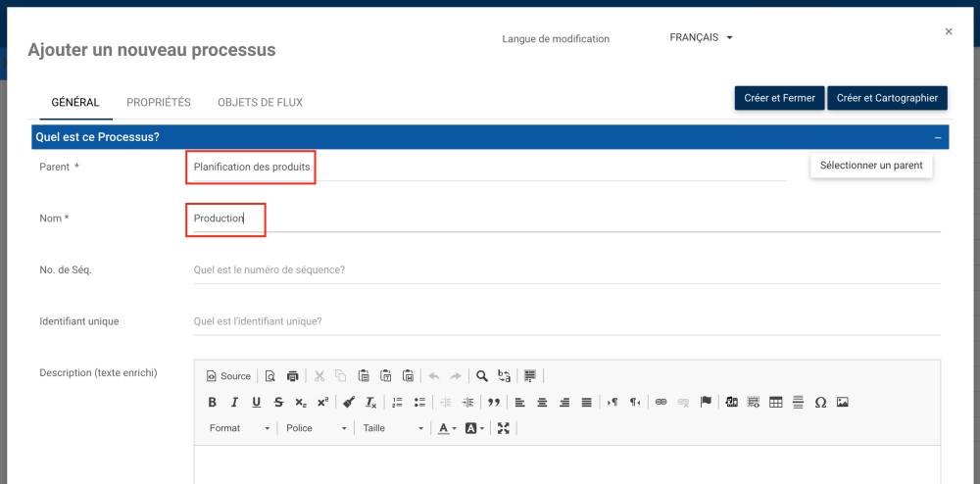Click the Paste clipboard icon
Viewport: 980px width, 484px height.
point(364,376)
